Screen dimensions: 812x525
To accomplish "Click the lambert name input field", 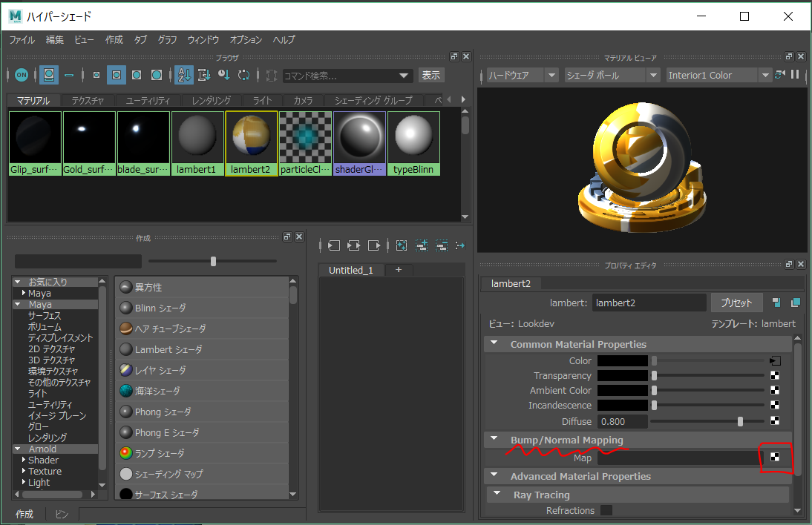I will click(x=649, y=303).
